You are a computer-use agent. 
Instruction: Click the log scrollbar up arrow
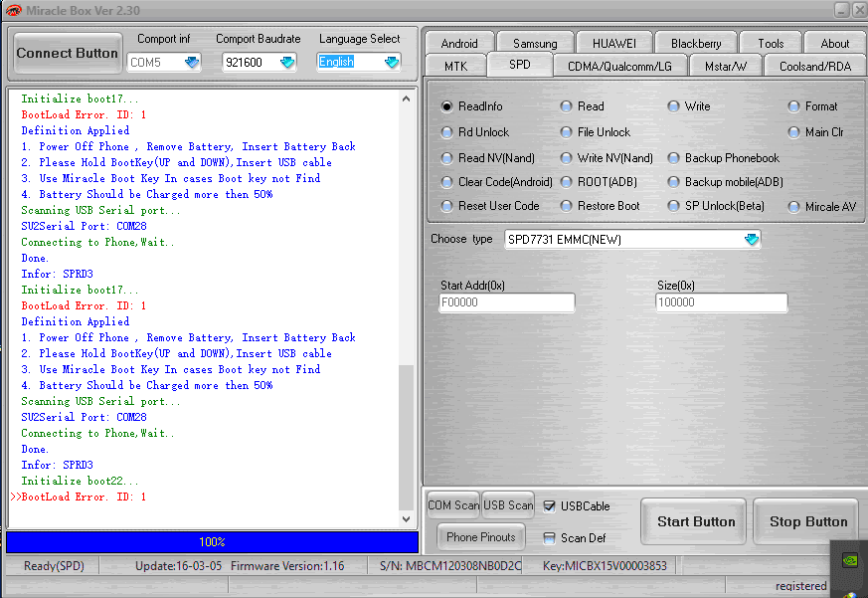[x=406, y=99]
